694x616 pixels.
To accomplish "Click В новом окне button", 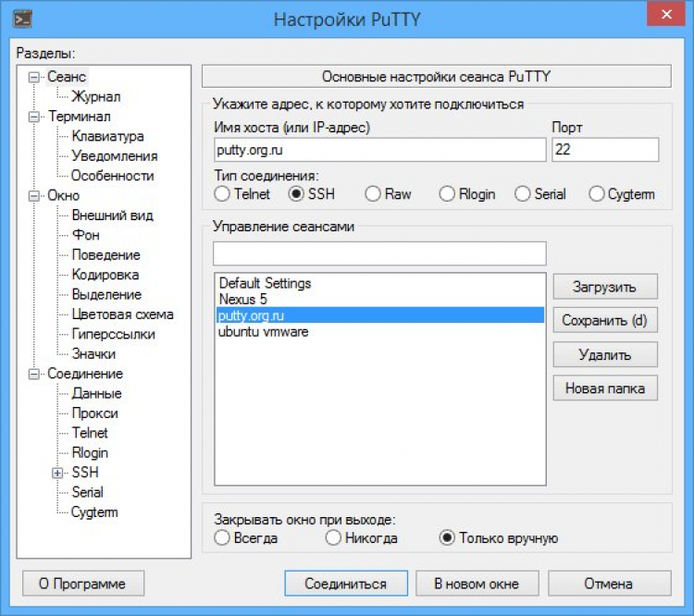I will (477, 584).
